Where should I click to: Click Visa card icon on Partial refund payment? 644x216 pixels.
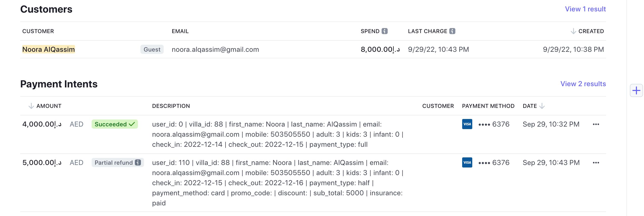point(467,162)
